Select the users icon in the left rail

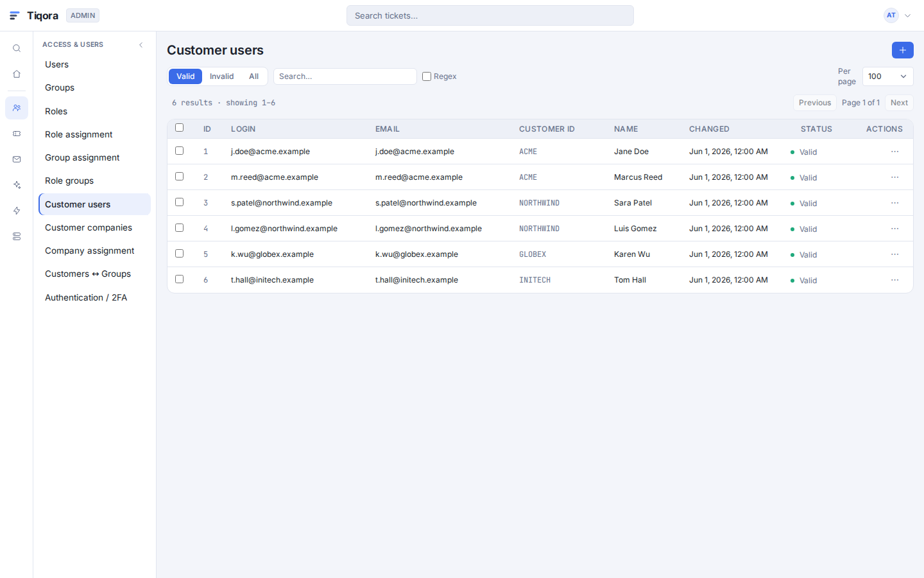click(17, 108)
